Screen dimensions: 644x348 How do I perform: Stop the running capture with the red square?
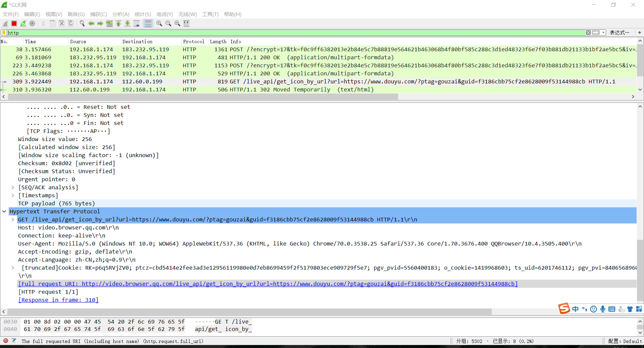coord(14,23)
